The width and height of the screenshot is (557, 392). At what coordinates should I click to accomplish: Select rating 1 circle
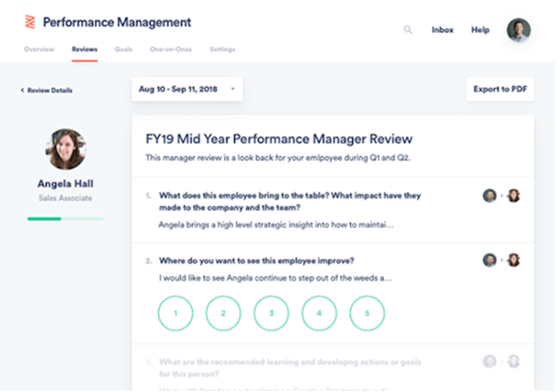click(x=175, y=313)
